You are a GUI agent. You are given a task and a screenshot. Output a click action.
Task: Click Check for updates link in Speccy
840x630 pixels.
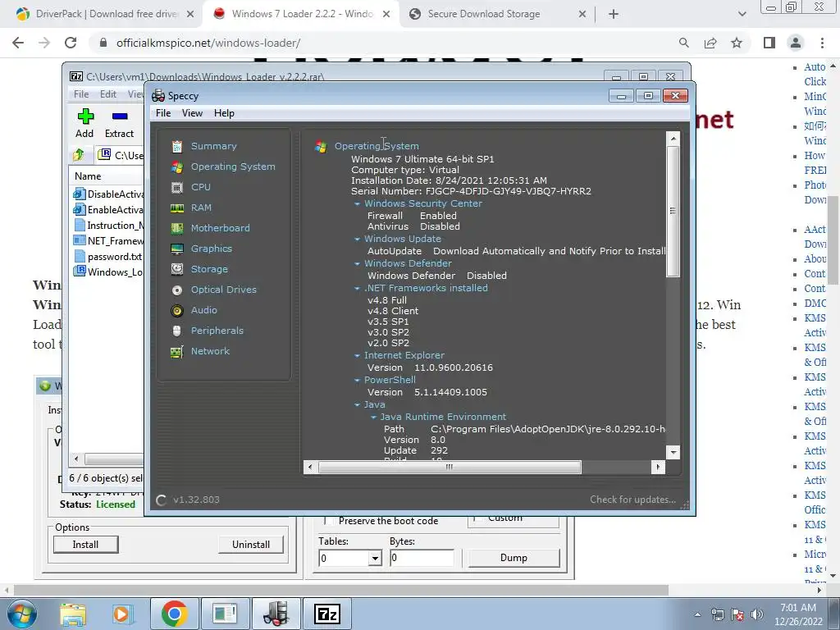(632, 500)
